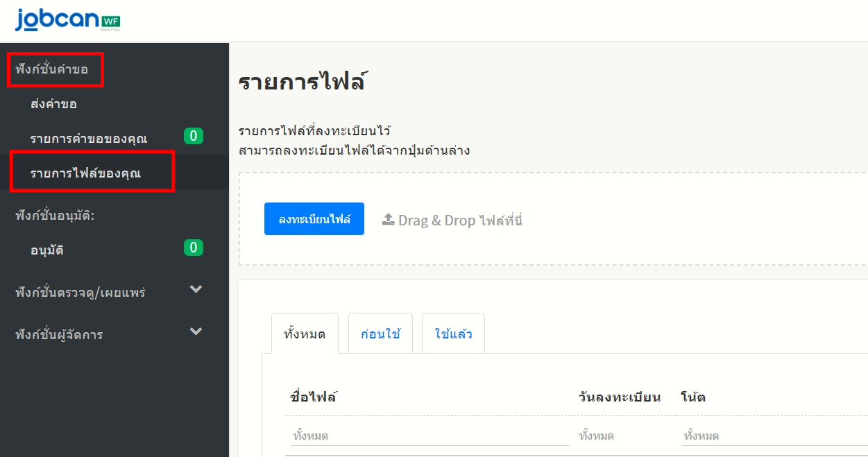Focus the filter field under ชื่อไฟล์
The image size is (868, 457).
tap(428, 436)
